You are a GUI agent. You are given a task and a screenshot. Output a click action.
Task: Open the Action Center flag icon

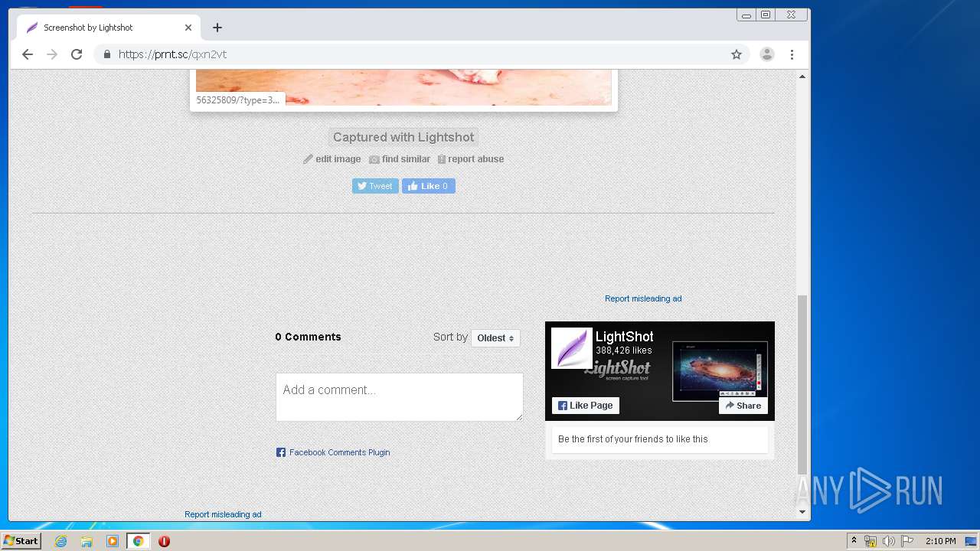tap(907, 541)
